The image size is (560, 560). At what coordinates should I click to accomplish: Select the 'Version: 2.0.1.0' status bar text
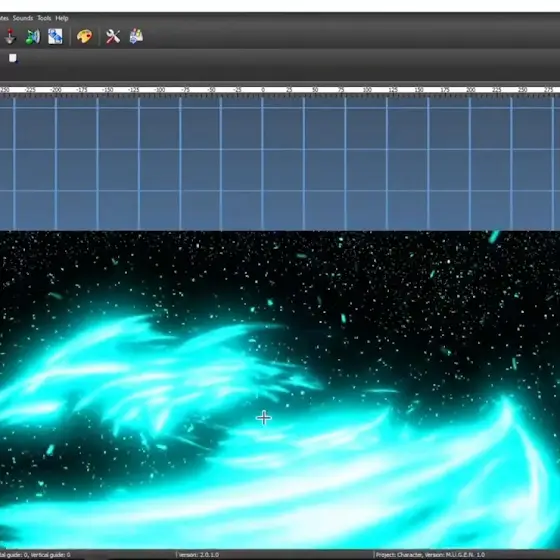click(199, 555)
